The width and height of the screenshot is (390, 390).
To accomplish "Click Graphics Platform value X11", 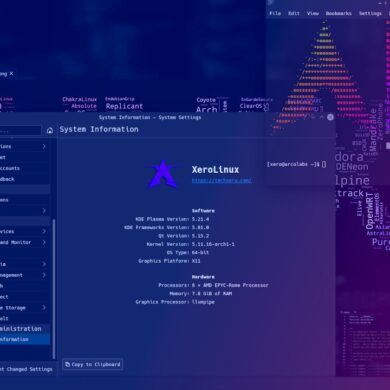I will [196, 261].
